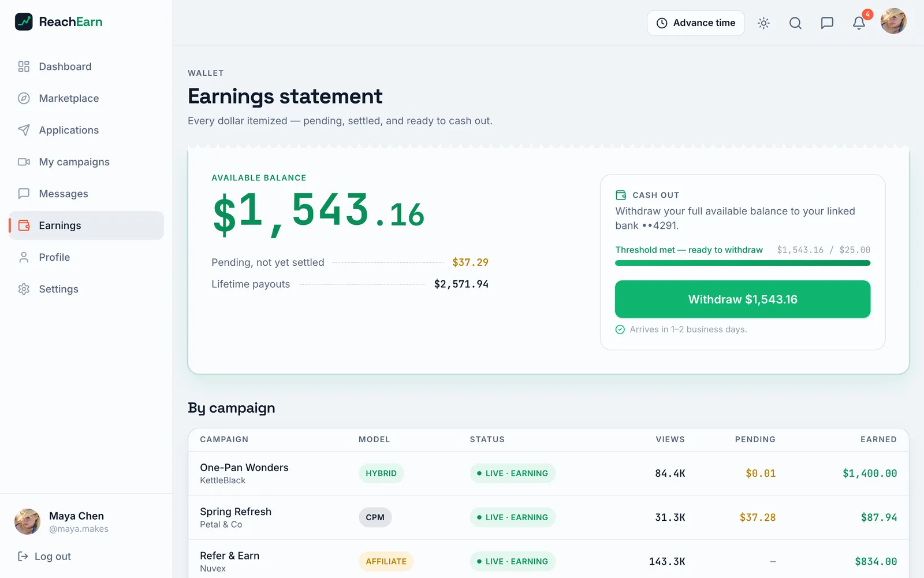Click the checkmark icon beside Arrives in 1–2 days
The height and width of the screenshot is (578, 924).
pyautogui.click(x=620, y=329)
